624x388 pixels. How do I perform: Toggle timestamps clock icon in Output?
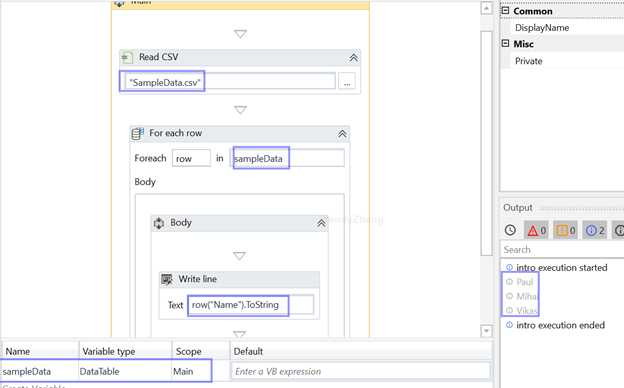point(510,230)
